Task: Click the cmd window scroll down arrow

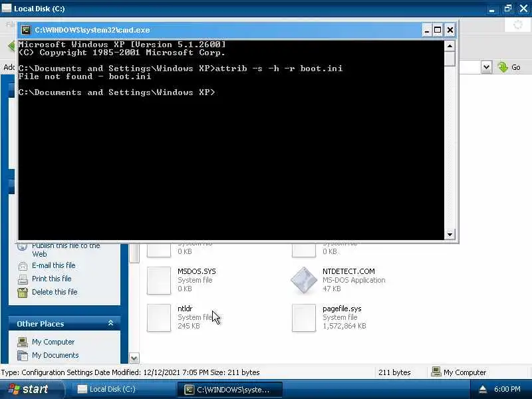Action: [450, 235]
